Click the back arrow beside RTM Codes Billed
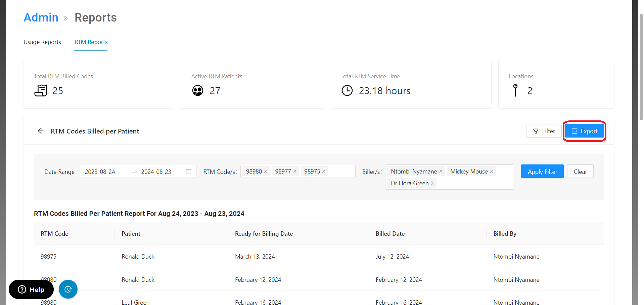 pyautogui.click(x=41, y=131)
